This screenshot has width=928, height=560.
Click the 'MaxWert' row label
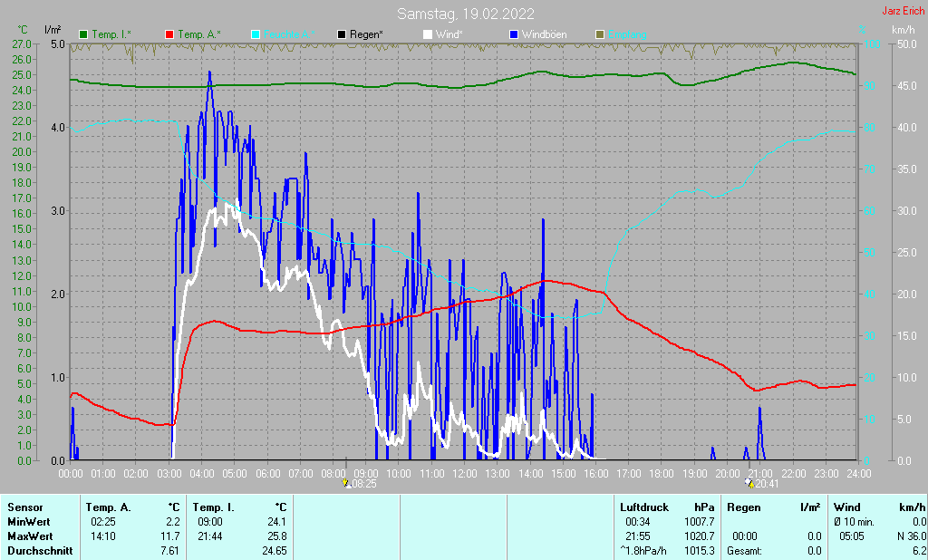(x=30, y=536)
